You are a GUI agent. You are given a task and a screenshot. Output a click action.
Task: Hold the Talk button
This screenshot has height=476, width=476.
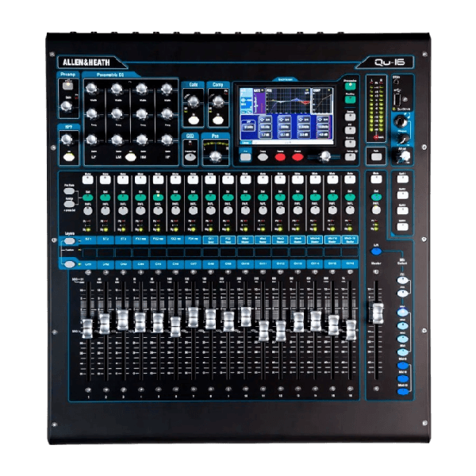[376, 156]
